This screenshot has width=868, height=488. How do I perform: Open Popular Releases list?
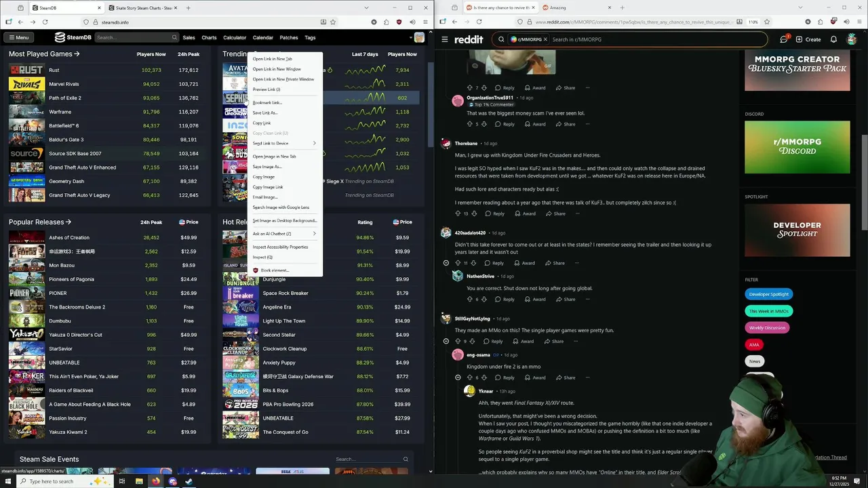40,222
